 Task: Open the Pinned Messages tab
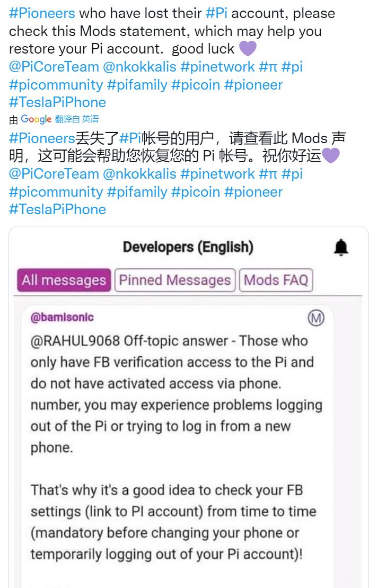click(x=175, y=280)
